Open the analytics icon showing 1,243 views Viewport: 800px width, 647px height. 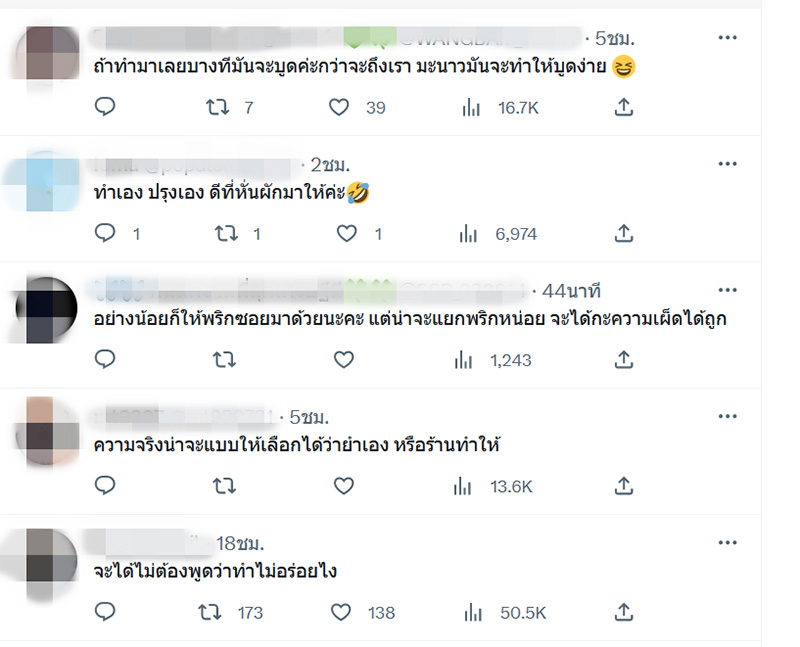462,357
